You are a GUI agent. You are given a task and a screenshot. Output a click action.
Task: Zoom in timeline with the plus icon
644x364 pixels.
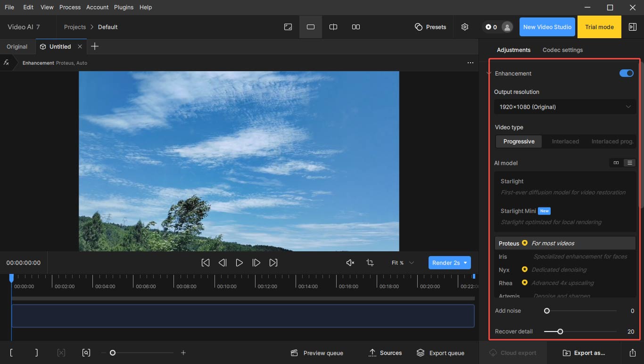click(x=183, y=353)
